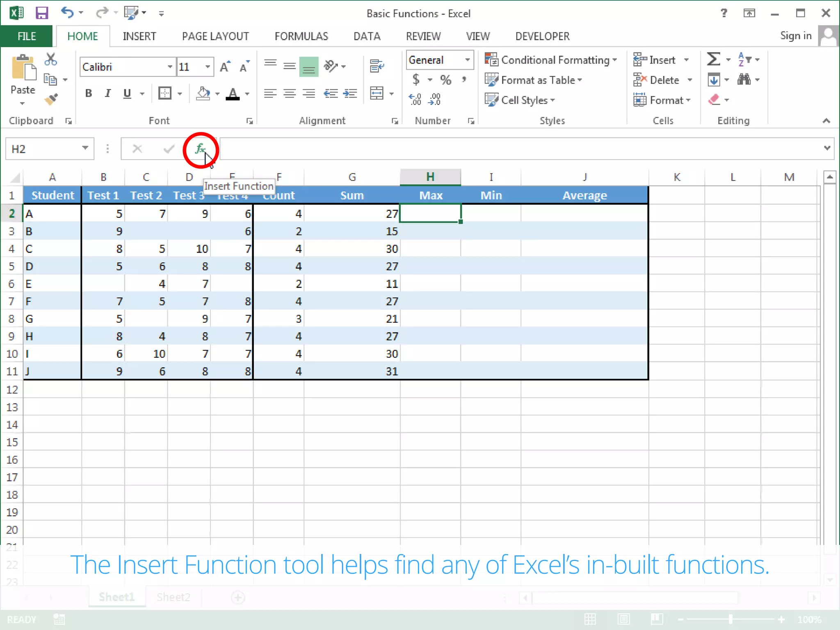This screenshot has height=630, width=840.
Task: Toggle Italic formatting
Action: coord(107,94)
